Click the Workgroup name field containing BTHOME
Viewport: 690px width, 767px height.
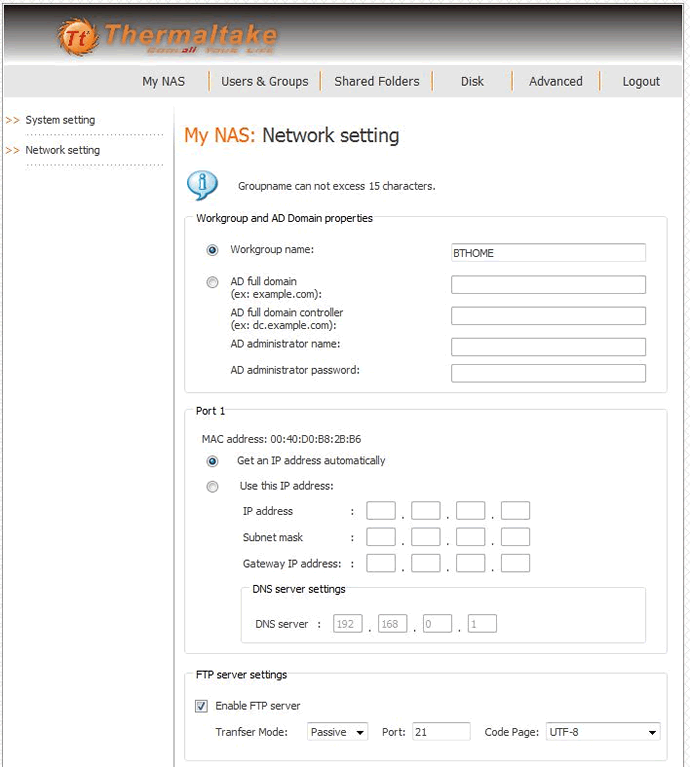click(548, 253)
